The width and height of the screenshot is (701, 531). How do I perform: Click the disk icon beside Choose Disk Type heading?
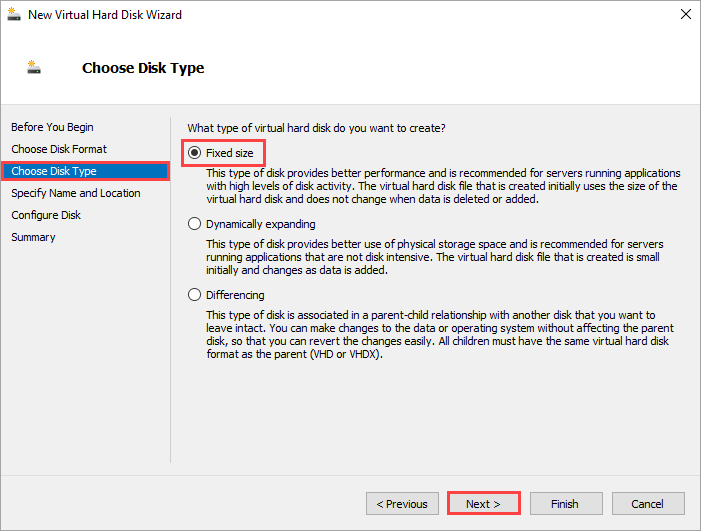coord(34,67)
